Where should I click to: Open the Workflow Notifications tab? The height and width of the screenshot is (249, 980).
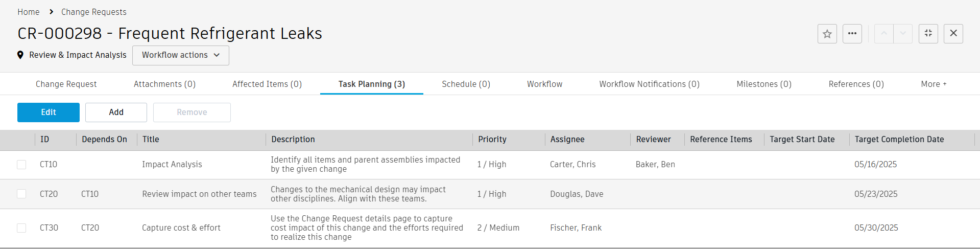point(649,84)
